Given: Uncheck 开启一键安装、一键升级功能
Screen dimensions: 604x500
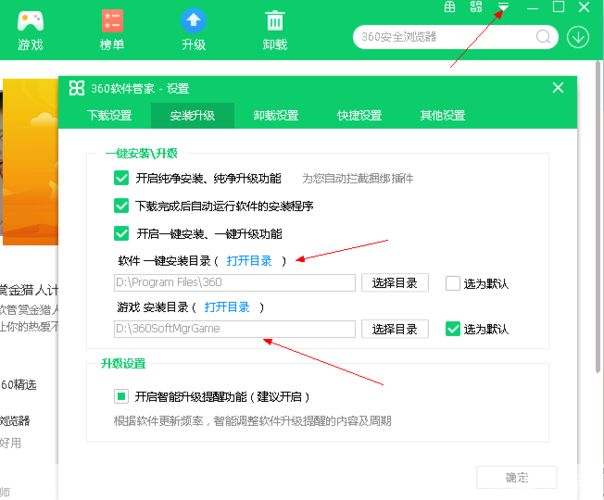Looking at the screenshot, I should [x=121, y=233].
